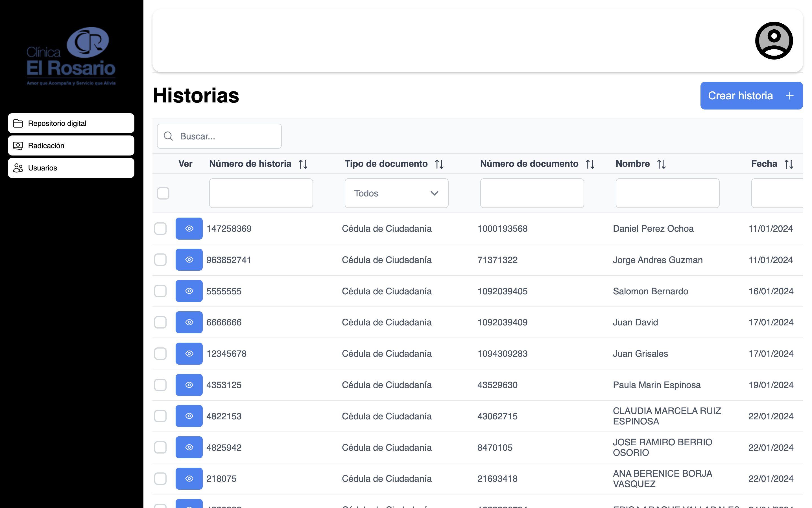This screenshot has height=508, width=812.
Task: Click the Número de historia filter field
Action: click(x=261, y=193)
